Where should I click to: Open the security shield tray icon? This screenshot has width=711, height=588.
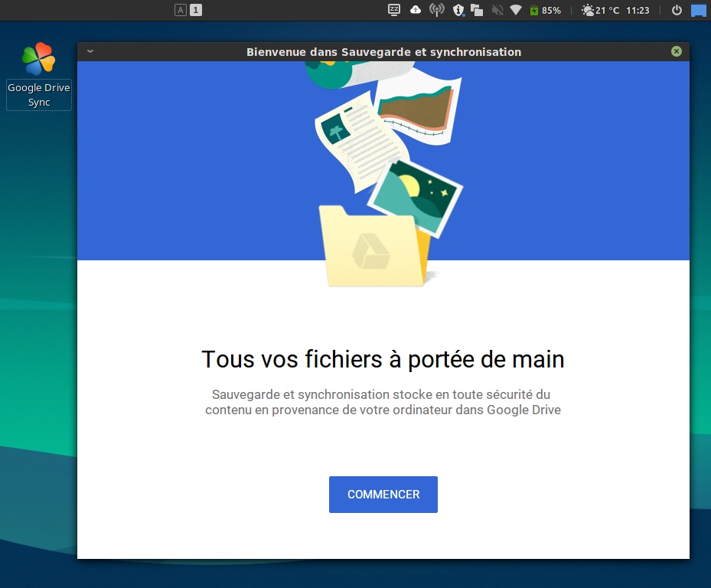pos(458,10)
